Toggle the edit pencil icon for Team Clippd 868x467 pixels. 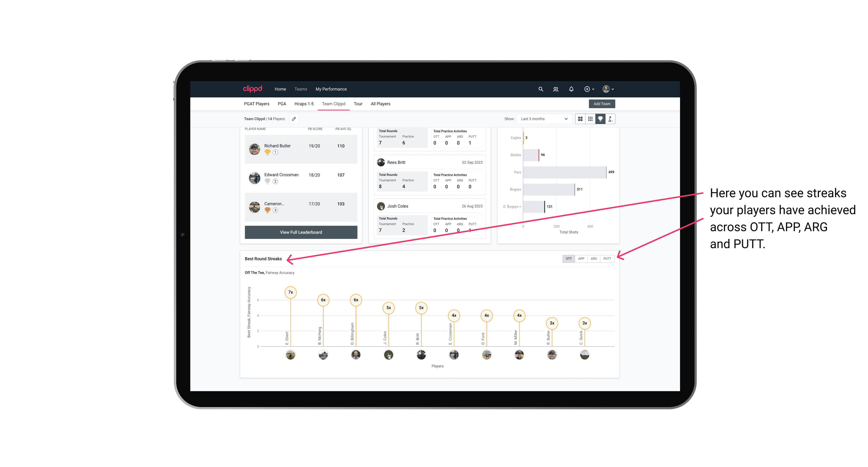click(x=294, y=119)
